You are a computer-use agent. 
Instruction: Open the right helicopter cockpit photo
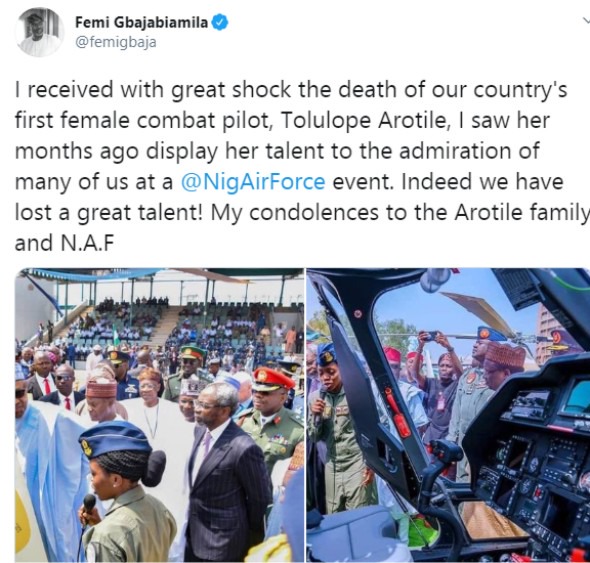pyautogui.click(x=448, y=415)
